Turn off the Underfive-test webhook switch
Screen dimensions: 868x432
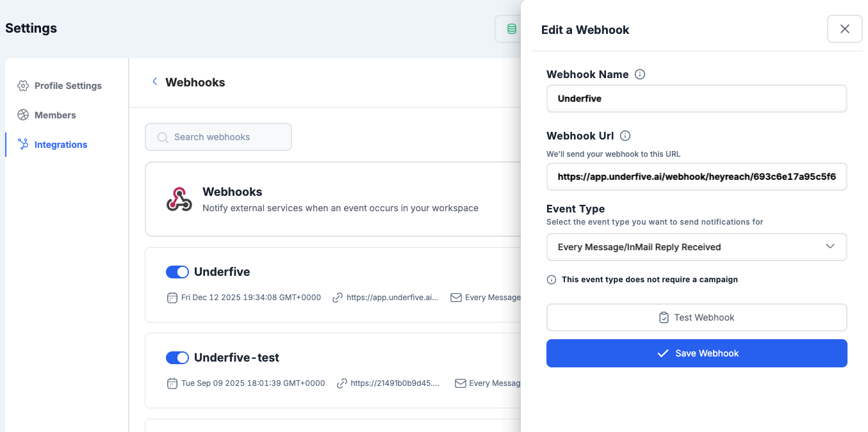tap(177, 358)
